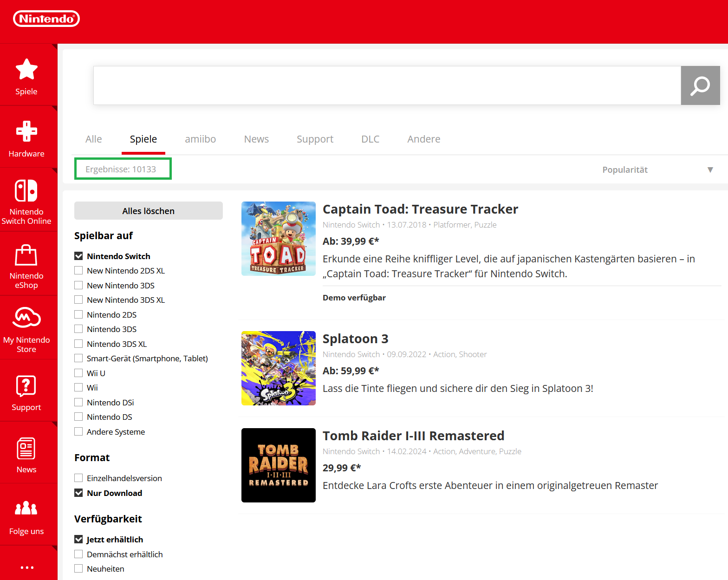Open Tomb Raider I-III Remastered title
The image size is (728, 580).
click(413, 436)
